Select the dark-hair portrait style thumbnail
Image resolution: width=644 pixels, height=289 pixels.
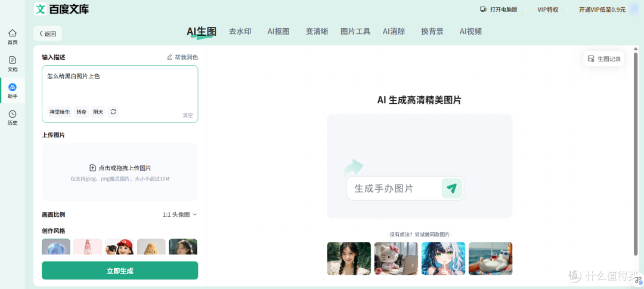[x=183, y=247]
